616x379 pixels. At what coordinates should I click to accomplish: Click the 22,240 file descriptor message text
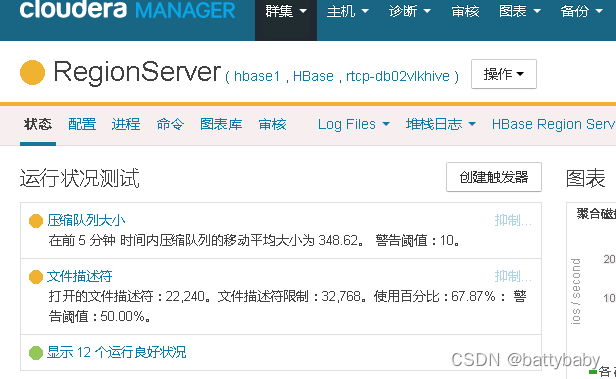click(288, 306)
